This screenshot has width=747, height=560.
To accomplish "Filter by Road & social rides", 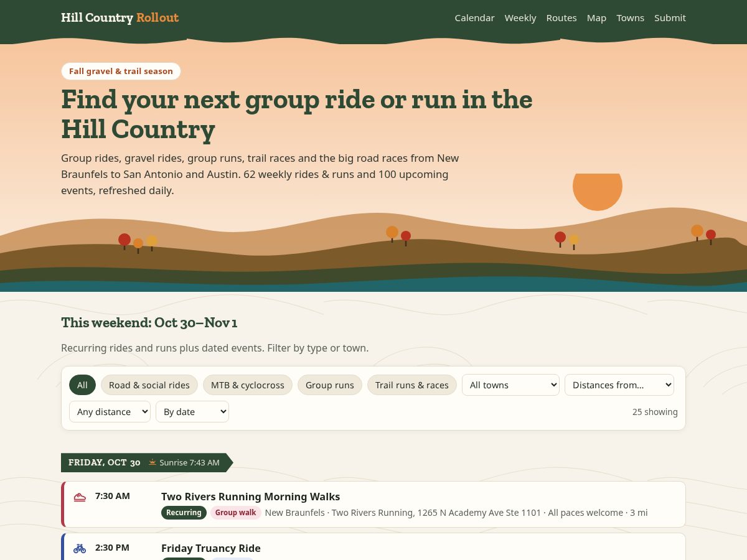I will [149, 385].
